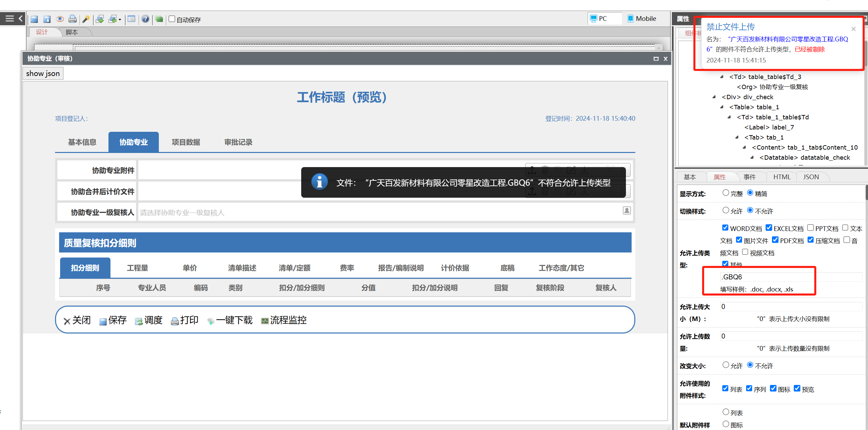Image resolution: width=868 pixels, height=430 pixels.
Task: Open dropdown arrow next to import icon
Action: point(120,20)
